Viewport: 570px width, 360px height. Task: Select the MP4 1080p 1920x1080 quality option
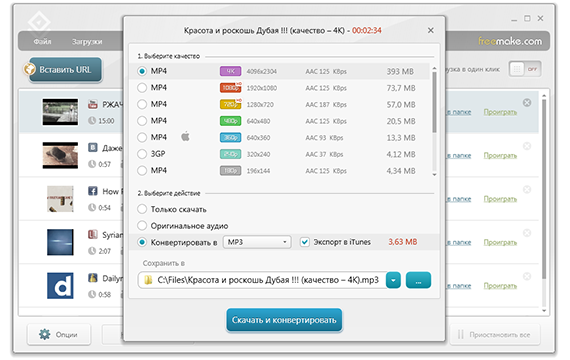(142, 88)
